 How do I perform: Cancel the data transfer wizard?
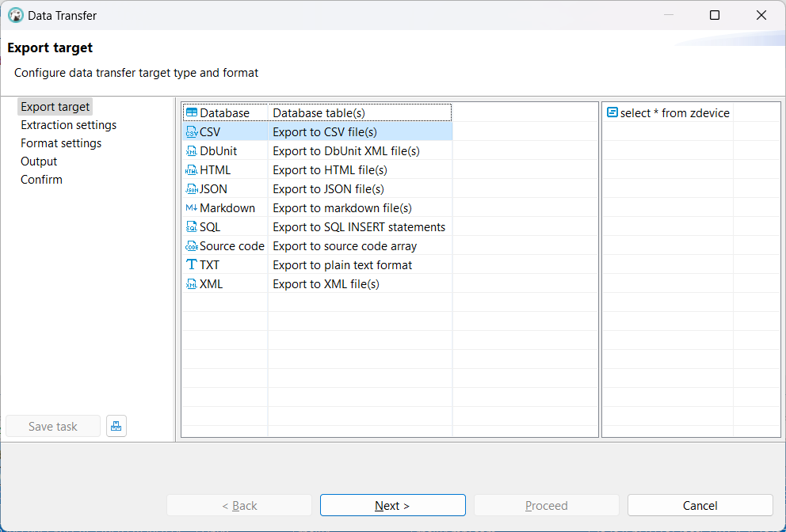(700, 506)
